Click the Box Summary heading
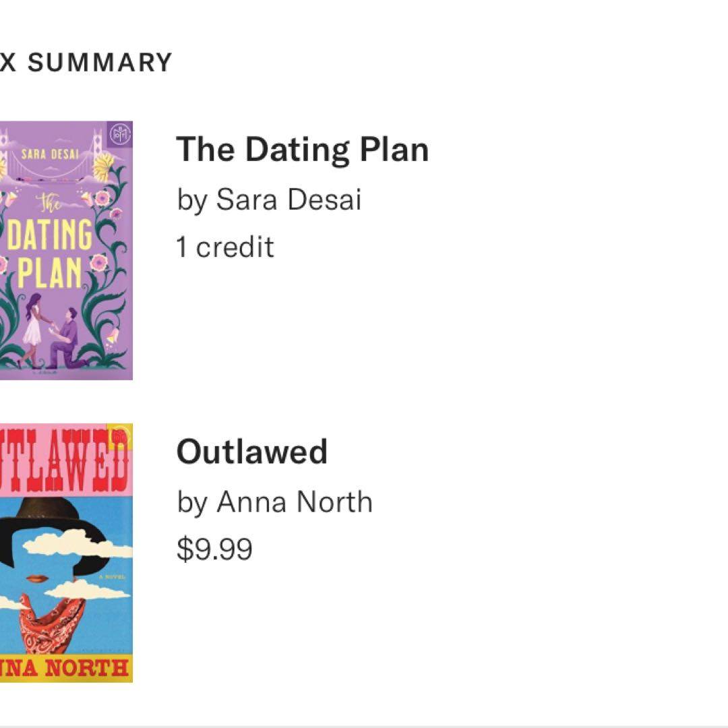 click(x=86, y=63)
